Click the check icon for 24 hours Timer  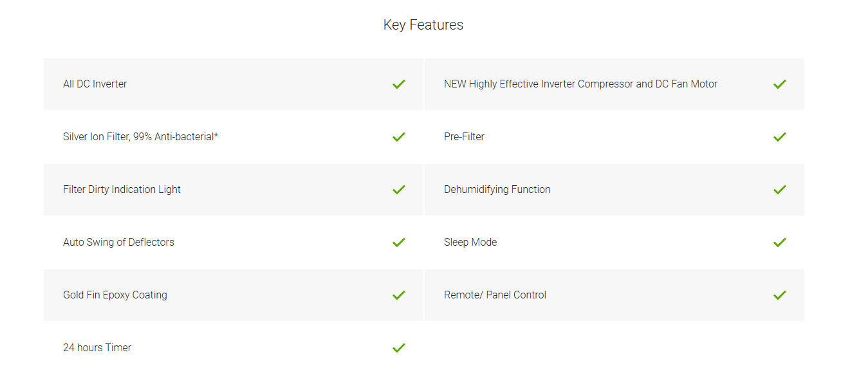pyautogui.click(x=399, y=348)
